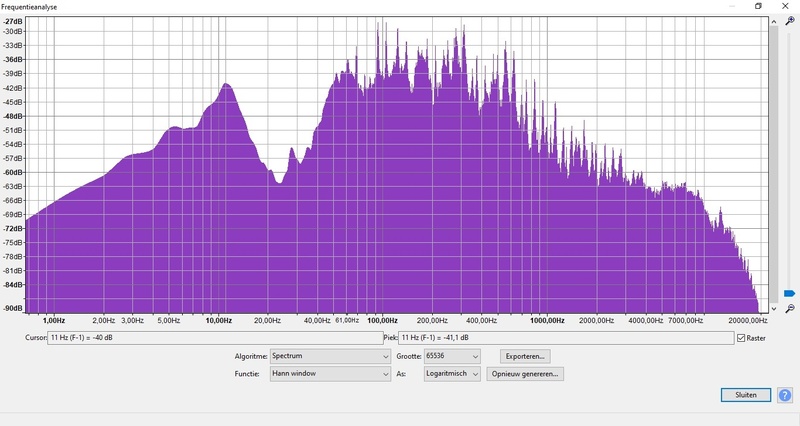Click the Exporteren... button
The height and width of the screenshot is (426, 800).
coord(525,356)
